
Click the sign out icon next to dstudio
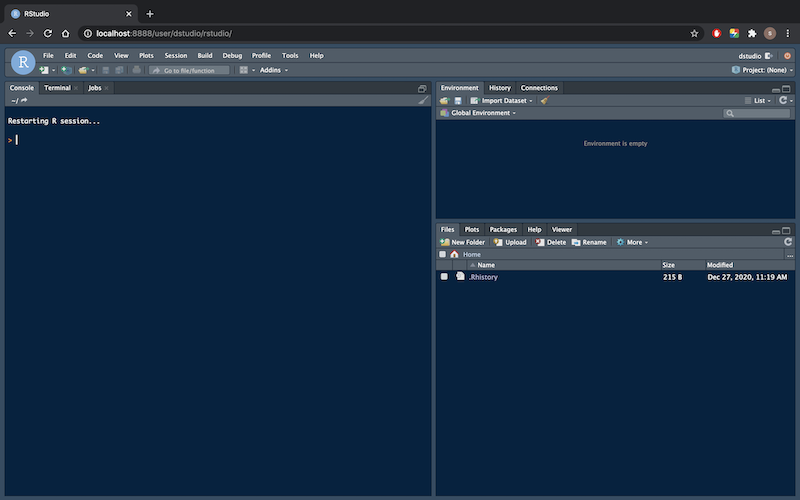[x=768, y=56]
